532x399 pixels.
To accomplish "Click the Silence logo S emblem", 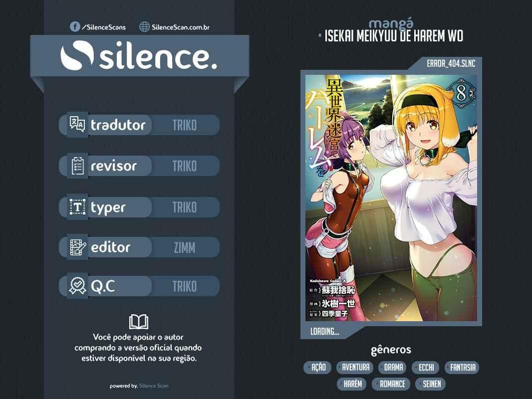I will pyautogui.click(x=76, y=57).
